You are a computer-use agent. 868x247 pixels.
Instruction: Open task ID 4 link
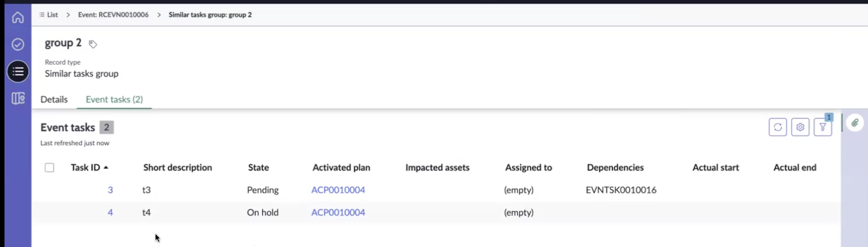pos(110,212)
